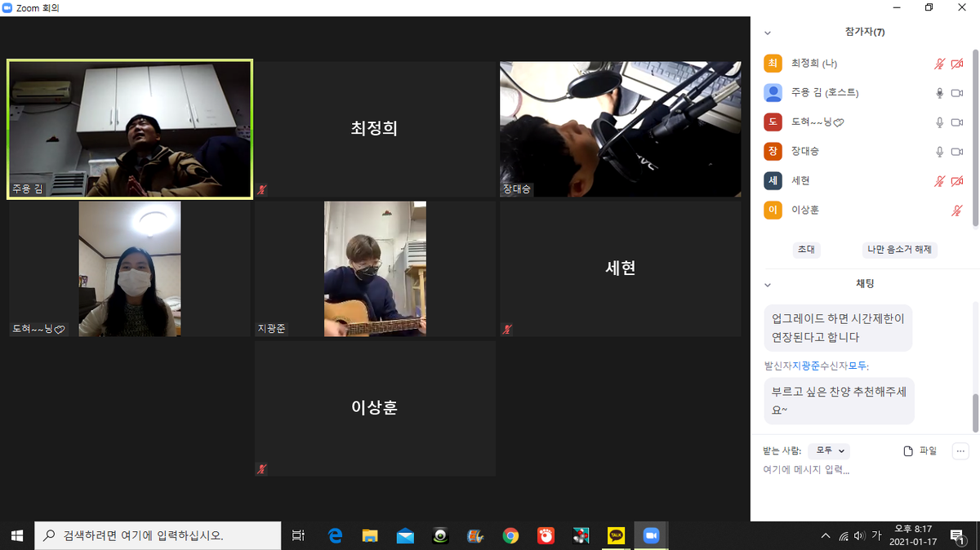Open the 받는 사람 모두 recipient dropdown
Screen dimensions: 980x550
[x=829, y=451]
